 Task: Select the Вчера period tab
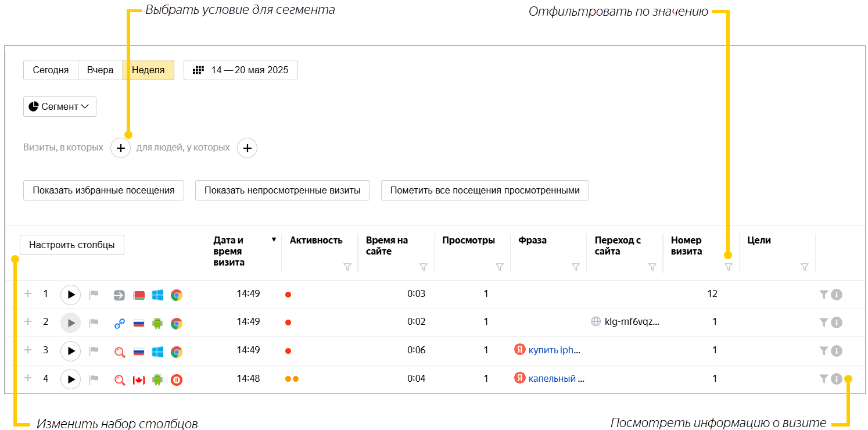pos(100,70)
